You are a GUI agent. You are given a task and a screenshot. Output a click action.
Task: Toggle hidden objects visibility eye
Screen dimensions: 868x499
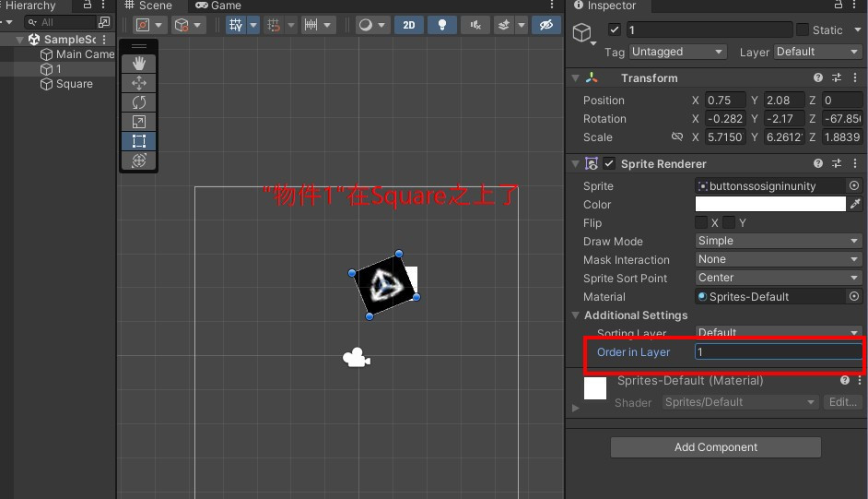[545, 25]
